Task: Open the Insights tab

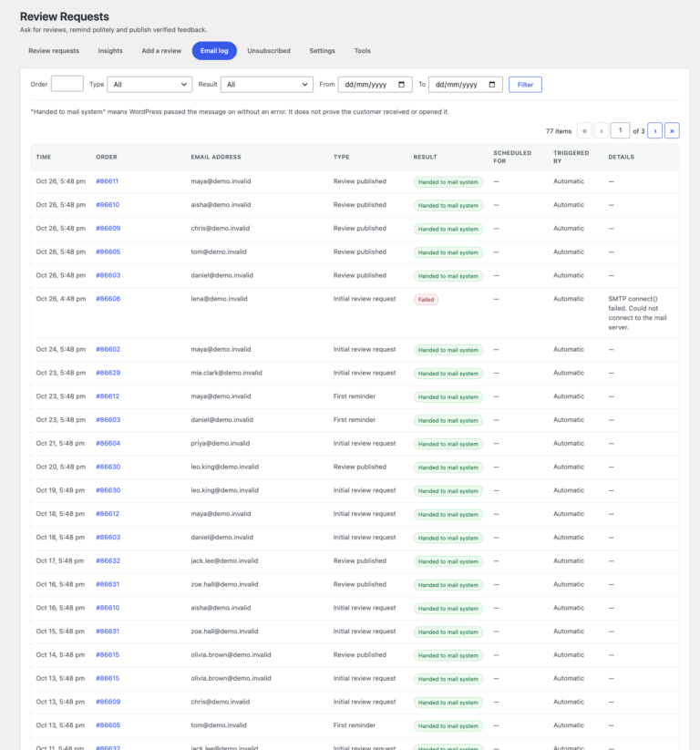Action: (x=110, y=51)
